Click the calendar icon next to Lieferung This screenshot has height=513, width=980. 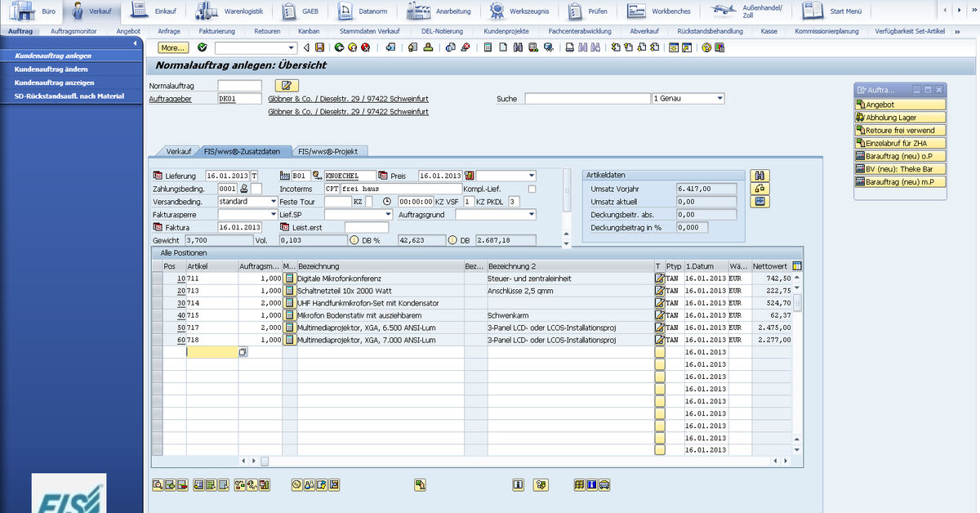coord(158,176)
